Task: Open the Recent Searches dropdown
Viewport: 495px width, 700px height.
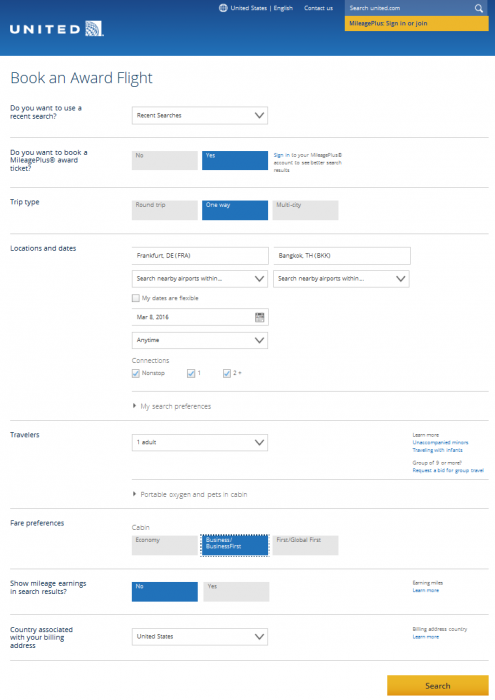Action: [200, 115]
